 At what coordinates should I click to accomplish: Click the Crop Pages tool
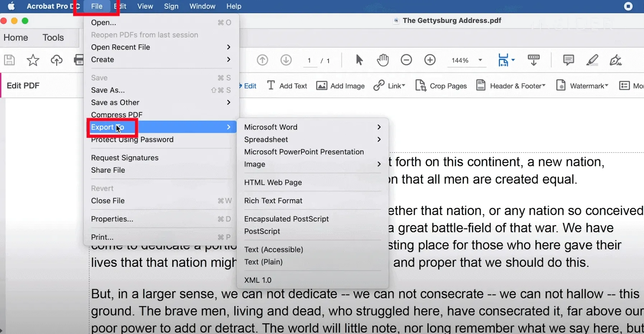point(441,86)
